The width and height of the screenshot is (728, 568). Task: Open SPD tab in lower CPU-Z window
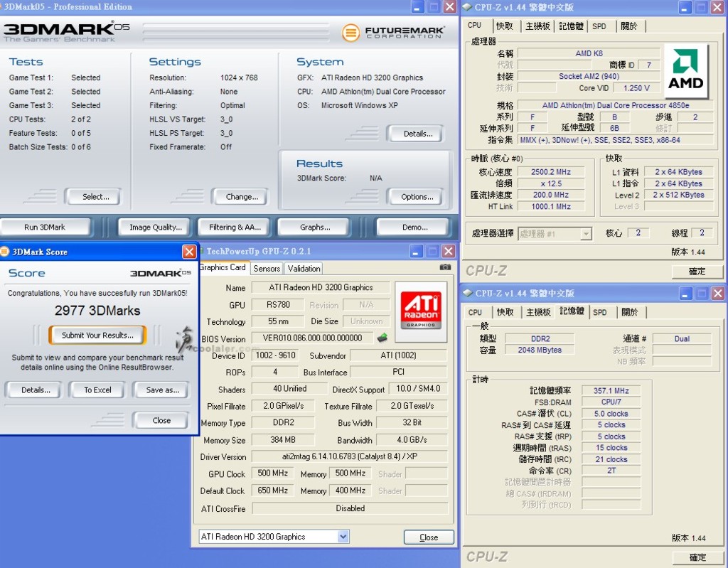pos(599,313)
